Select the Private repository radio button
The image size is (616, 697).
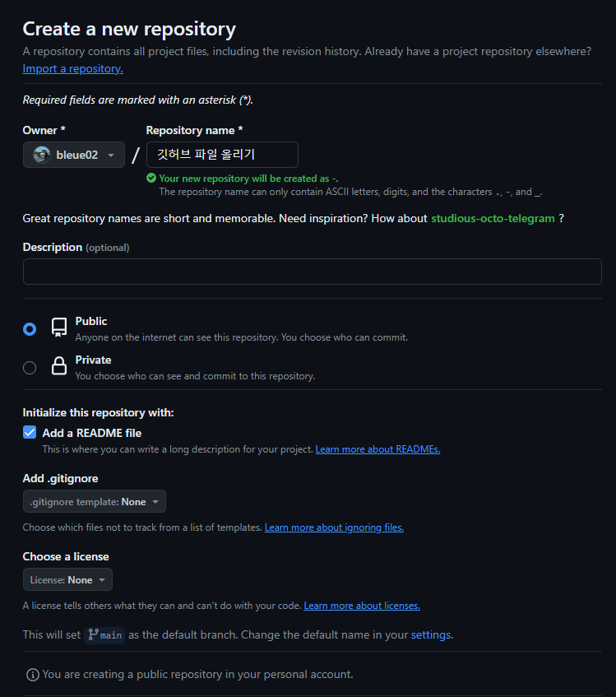point(30,367)
